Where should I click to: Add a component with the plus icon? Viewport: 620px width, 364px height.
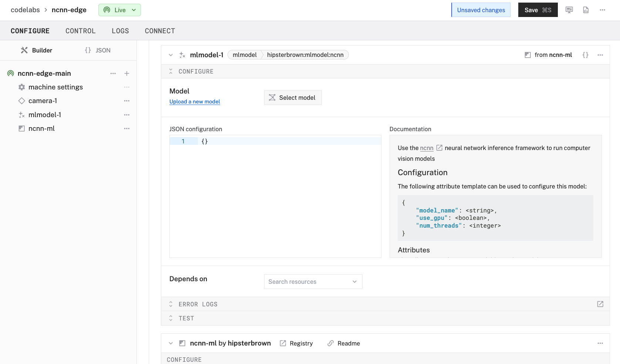click(x=127, y=74)
